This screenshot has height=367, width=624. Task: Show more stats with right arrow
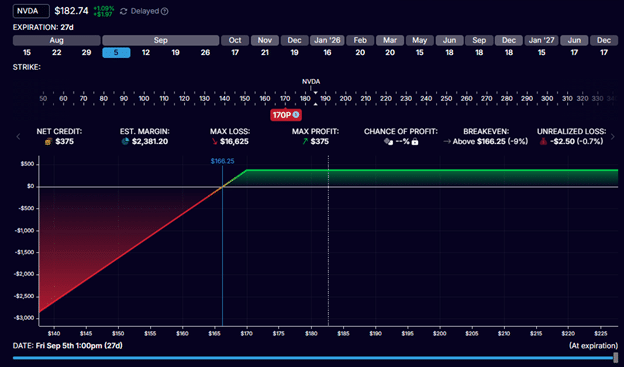(x=612, y=137)
